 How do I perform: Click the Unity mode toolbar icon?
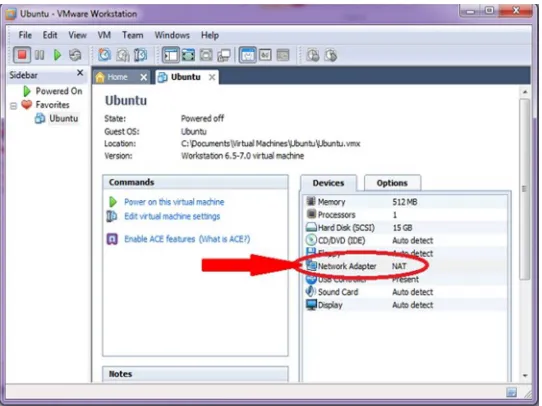pos(224,55)
